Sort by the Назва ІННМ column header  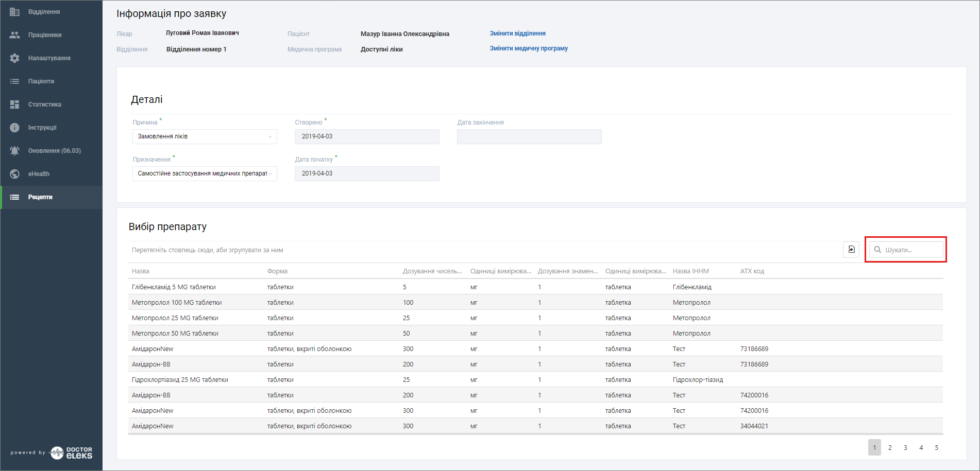pos(691,271)
